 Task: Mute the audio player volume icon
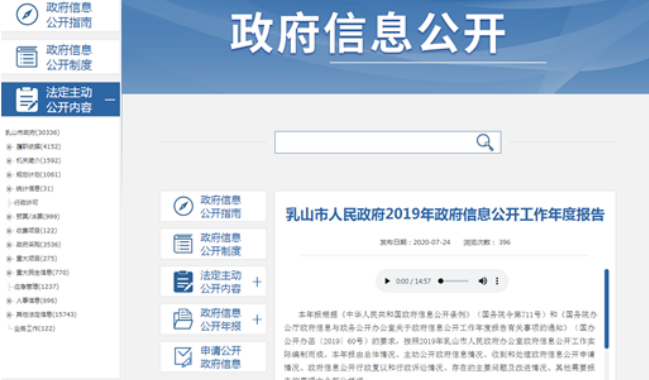tap(483, 281)
